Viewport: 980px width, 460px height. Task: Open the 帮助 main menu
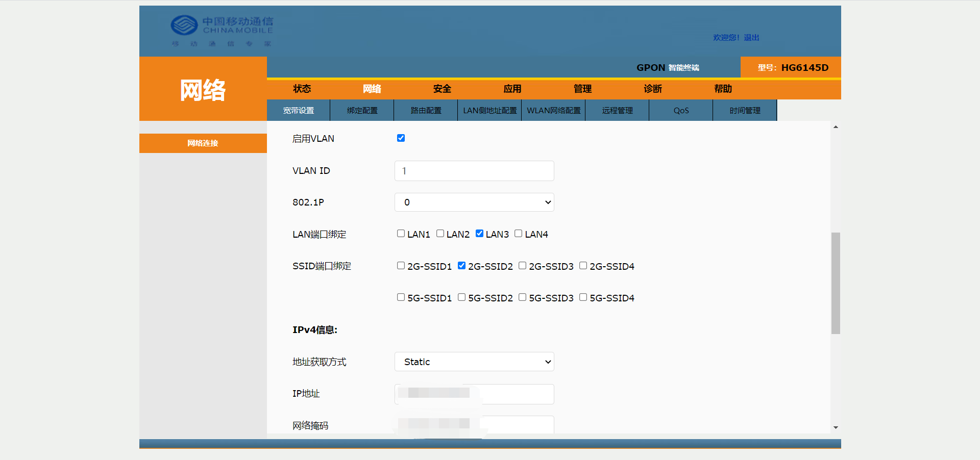tap(723, 89)
